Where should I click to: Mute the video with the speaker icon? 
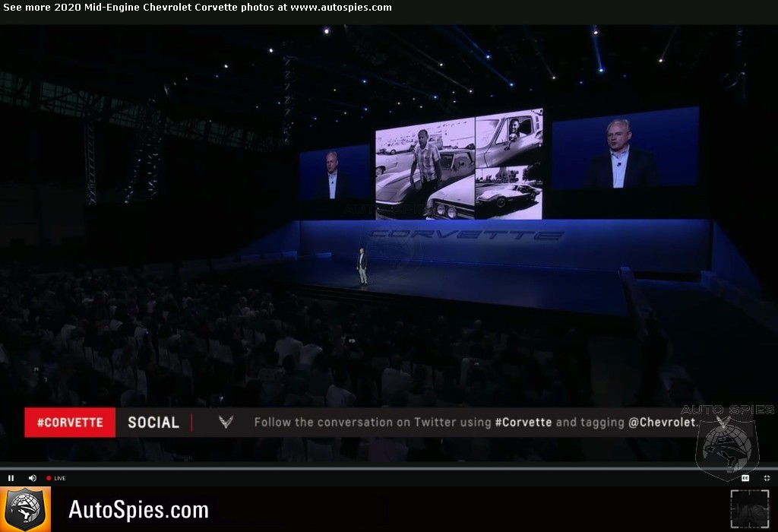(x=32, y=478)
